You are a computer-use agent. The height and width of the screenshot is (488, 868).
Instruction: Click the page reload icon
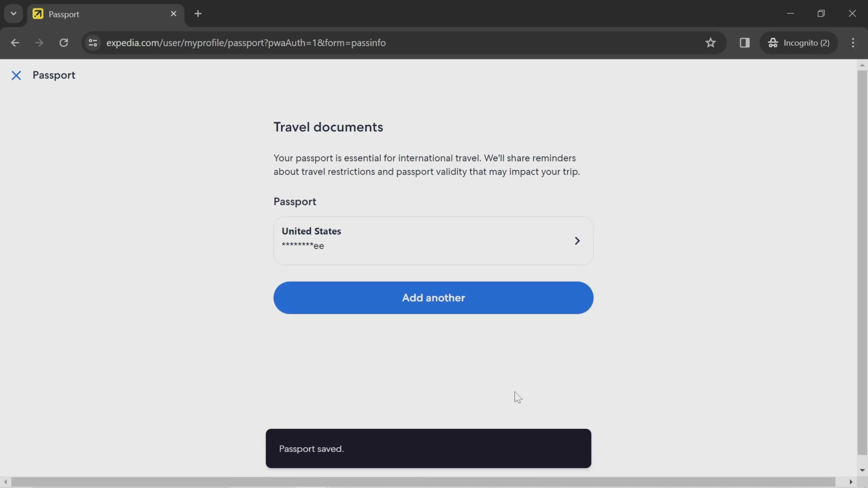(64, 42)
